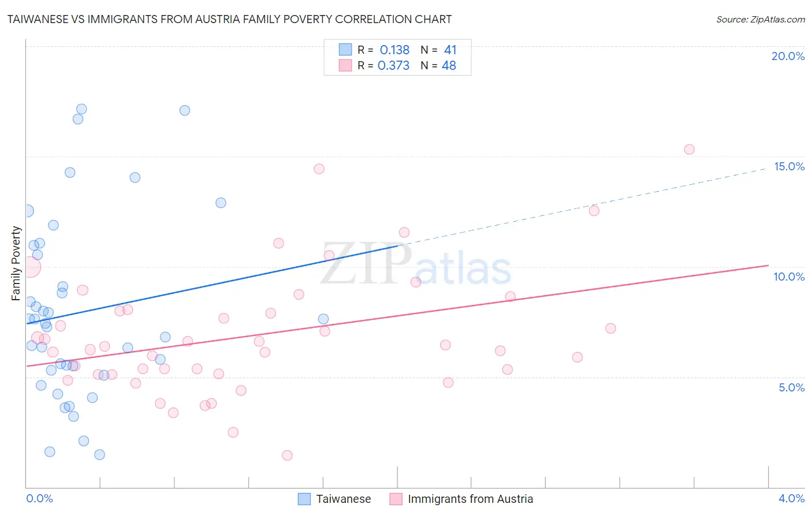Click the highest pink data point near 15%
This screenshot has height=515, width=812.
689,150
